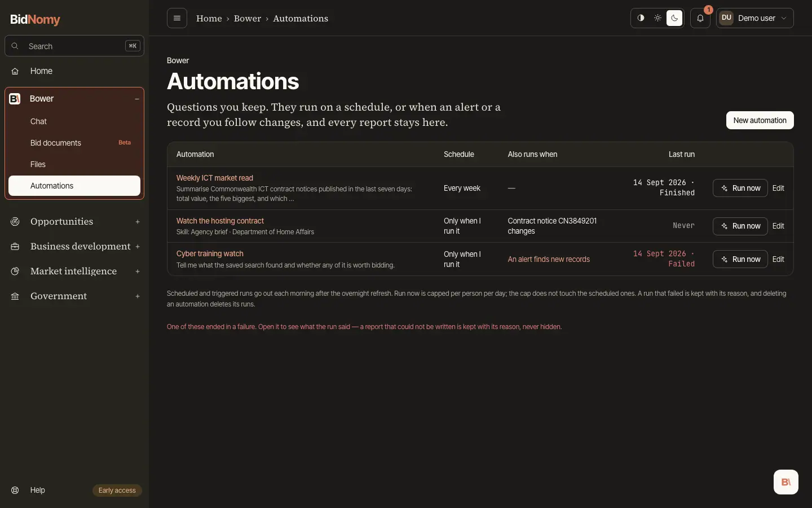Expand the Opportunities section

[x=138, y=222]
